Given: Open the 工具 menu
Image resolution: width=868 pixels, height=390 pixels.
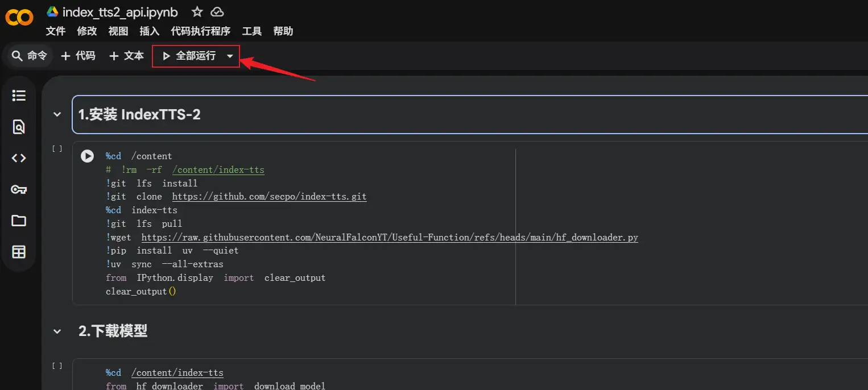Looking at the screenshot, I should pos(251,31).
